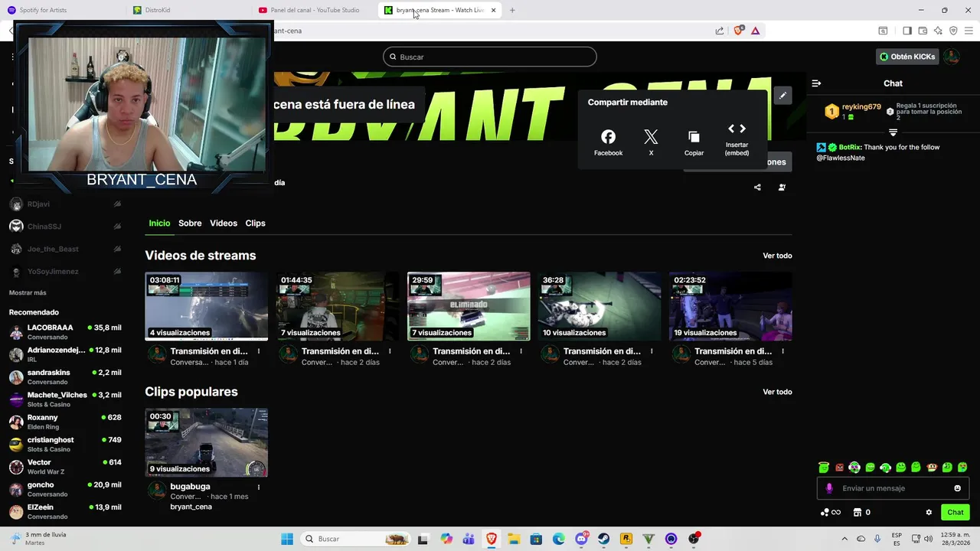This screenshot has height=551, width=980.
Task: Open the Clips tab
Action: click(255, 223)
